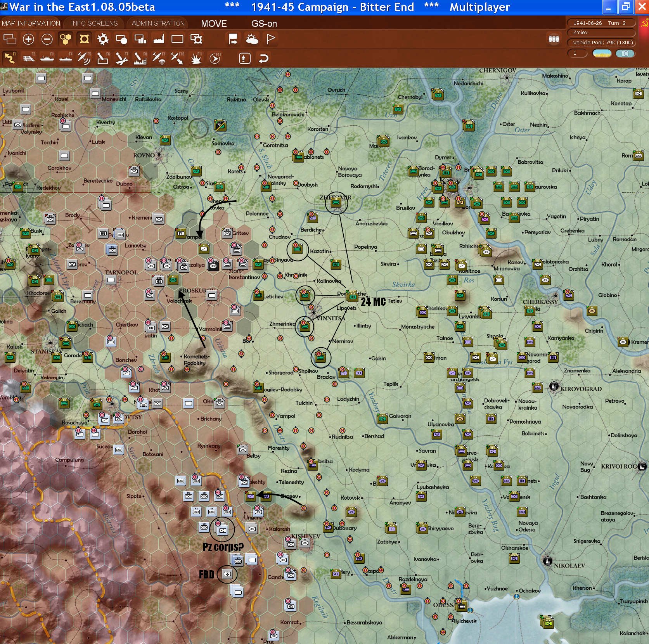Select the F4 ship mode
Viewport: 649px width, 644px height.
point(66,58)
